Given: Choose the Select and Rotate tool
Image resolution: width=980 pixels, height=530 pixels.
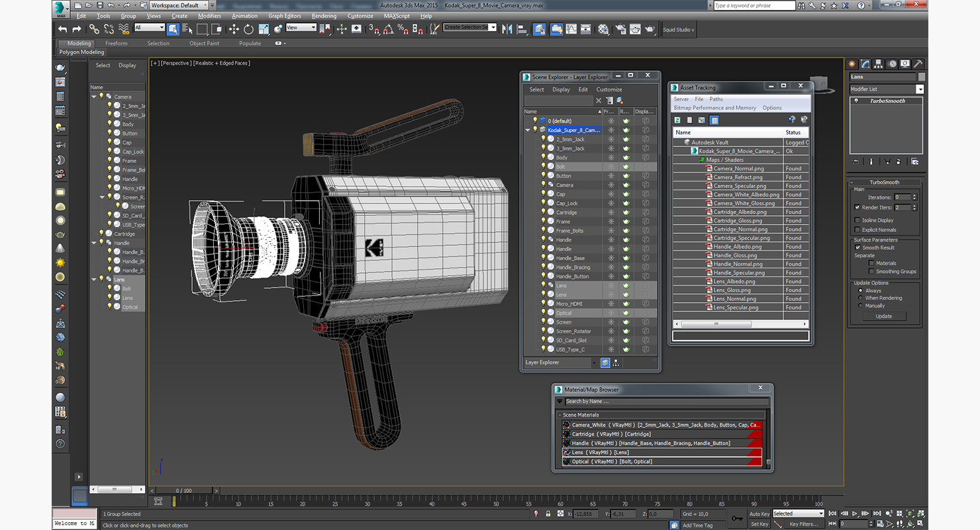Looking at the screenshot, I should [248, 29].
